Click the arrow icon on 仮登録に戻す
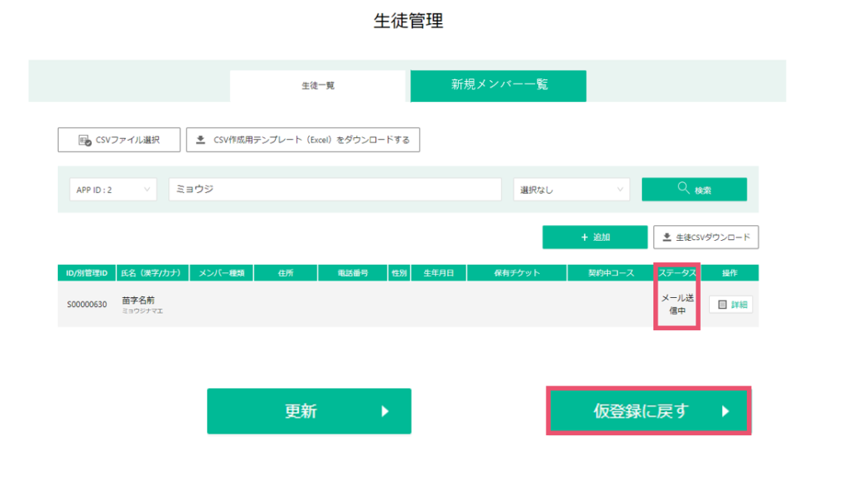 (x=725, y=411)
